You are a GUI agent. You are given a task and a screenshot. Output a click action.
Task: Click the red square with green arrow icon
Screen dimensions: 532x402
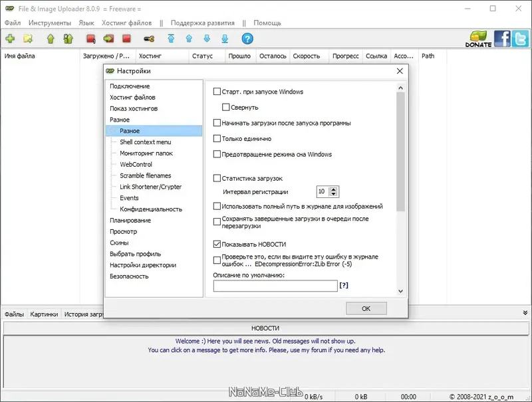pyautogui.click(x=108, y=39)
